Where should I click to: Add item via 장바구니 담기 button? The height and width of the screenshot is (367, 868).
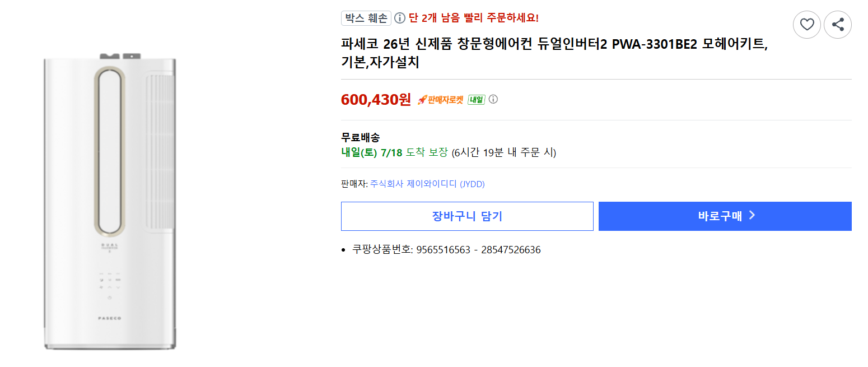pyautogui.click(x=467, y=216)
